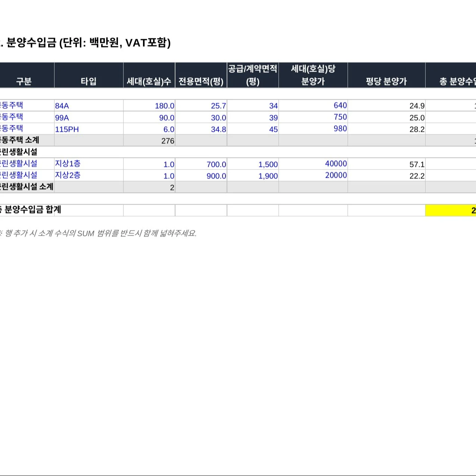476x476 pixels.
Task: Click the 45 supply area cell
Action: click(x=253, y=129)
